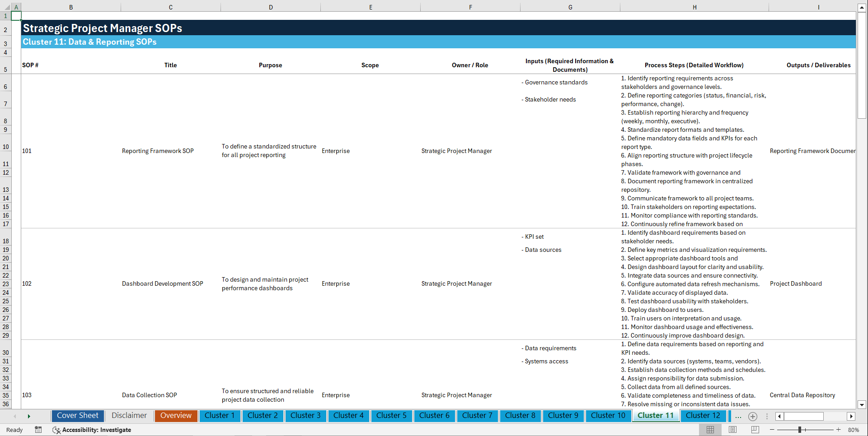This screenshot has height=436, width=868.
Task: Switch to Cluster 8 sheet tab
Action: tap(520, 416)
